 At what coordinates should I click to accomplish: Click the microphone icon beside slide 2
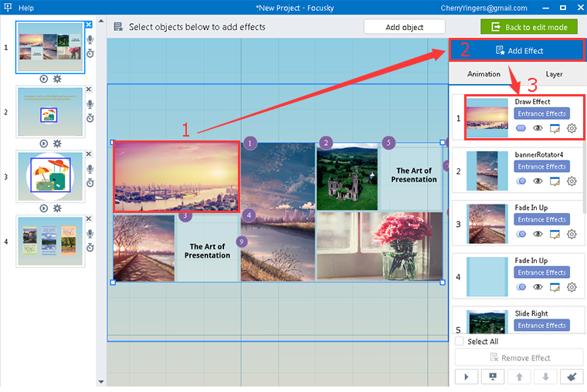(x=90, y=104)
